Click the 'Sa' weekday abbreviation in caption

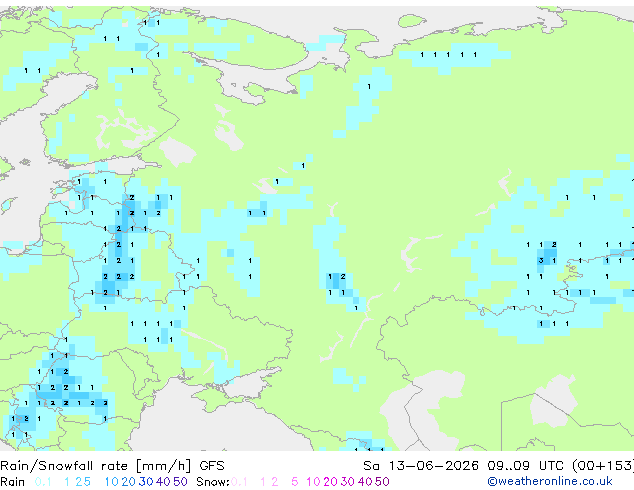coord(371,466)
